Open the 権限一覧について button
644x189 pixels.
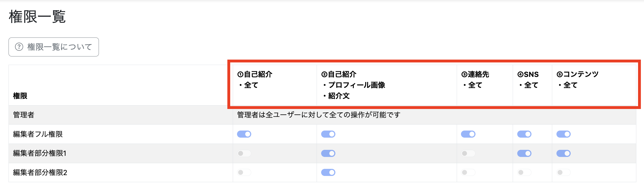tap(54, 47)
